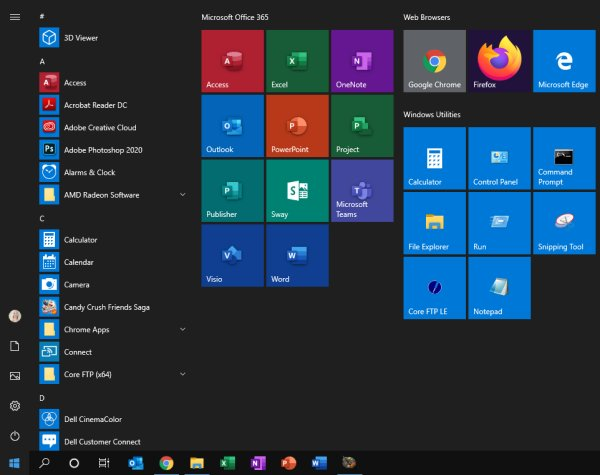Launch the Publisher tile
600x475 pixels.
(233, 191)
